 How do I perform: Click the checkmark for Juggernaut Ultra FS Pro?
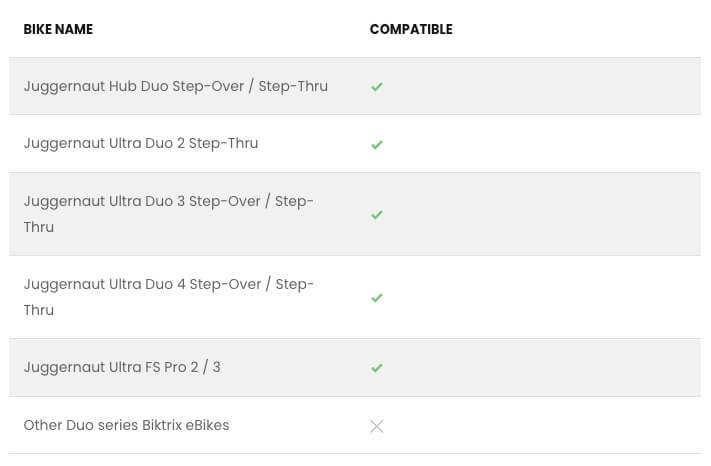[377, 368]
